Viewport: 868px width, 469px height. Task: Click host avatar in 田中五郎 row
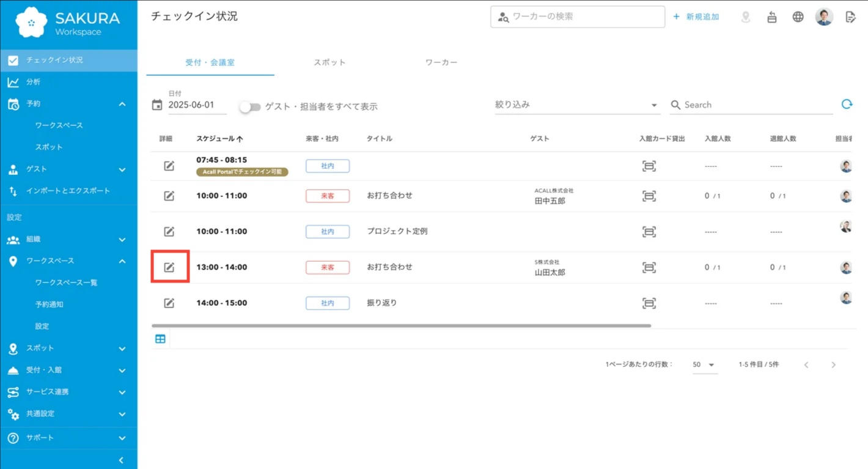tap(846, 196)
